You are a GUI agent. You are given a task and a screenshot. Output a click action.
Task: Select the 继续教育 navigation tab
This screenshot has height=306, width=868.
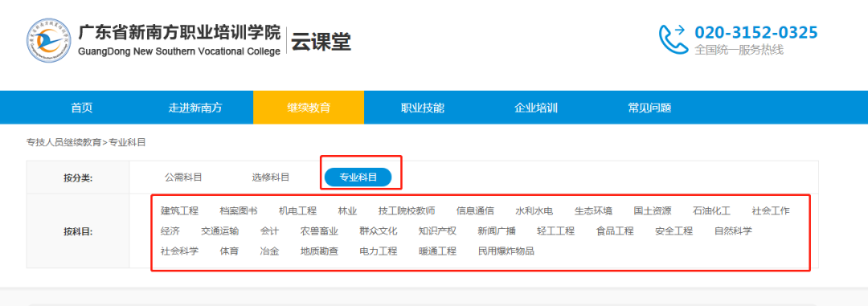pos(309,108)
